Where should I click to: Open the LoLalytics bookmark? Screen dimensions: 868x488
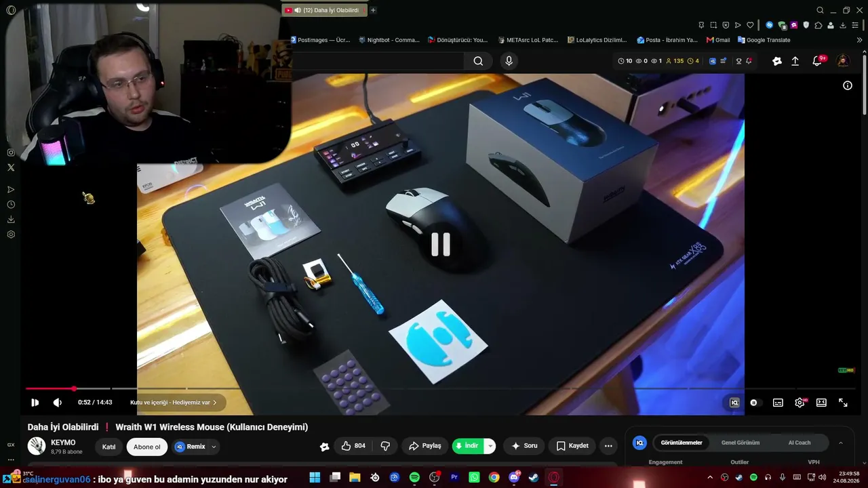click(x=597, y=40)
